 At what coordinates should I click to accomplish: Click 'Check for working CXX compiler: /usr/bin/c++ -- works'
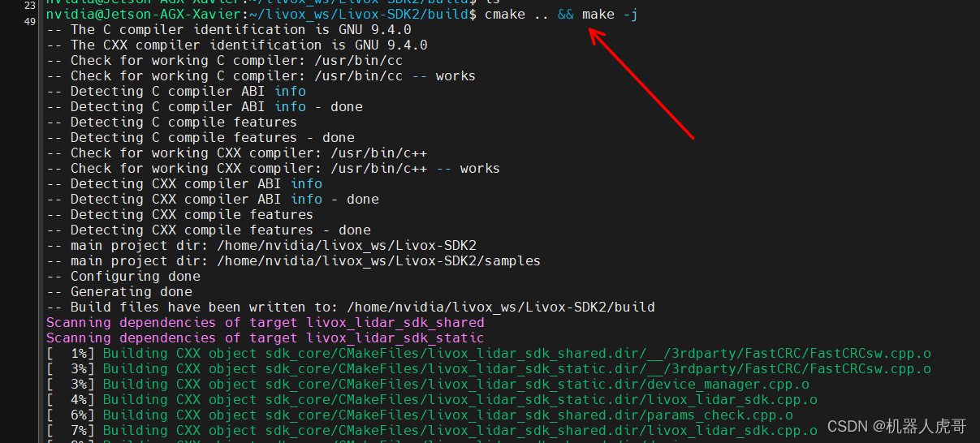point(273,169)
